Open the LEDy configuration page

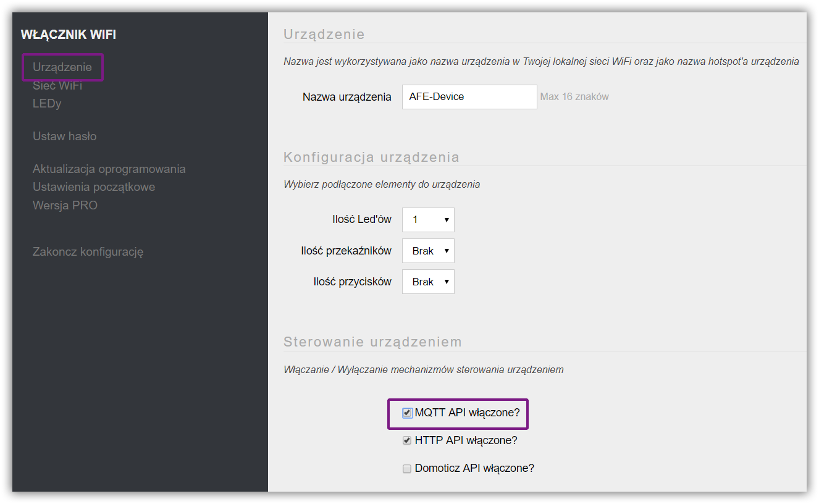click(47, 103)
